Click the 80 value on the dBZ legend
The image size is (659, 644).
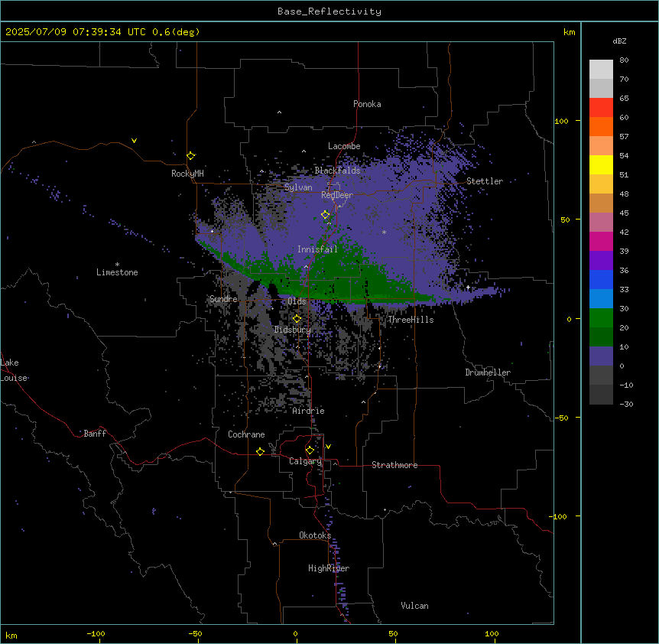624,60
